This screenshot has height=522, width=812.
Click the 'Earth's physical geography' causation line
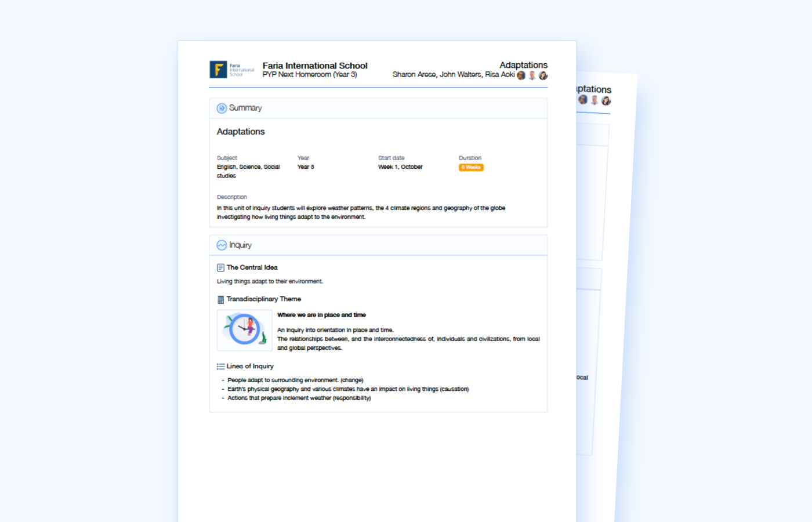click(348, 389)
